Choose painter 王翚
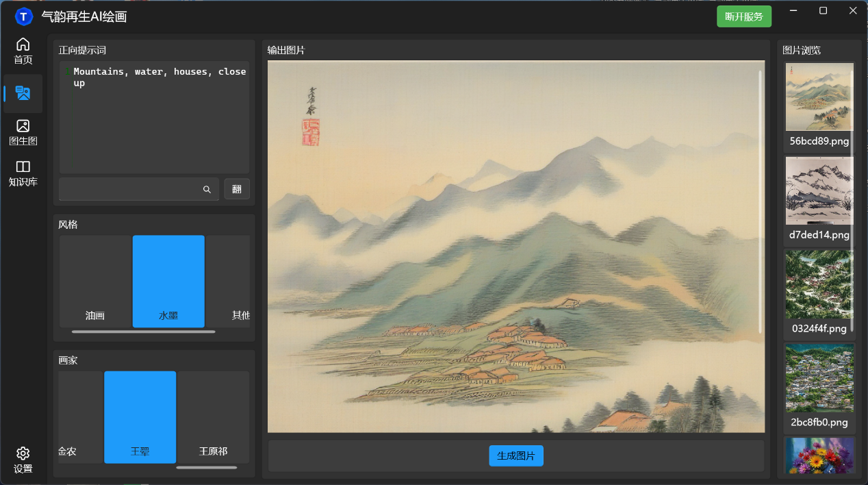The height and width of the screenshot is (485, 868). coord(140,417)
